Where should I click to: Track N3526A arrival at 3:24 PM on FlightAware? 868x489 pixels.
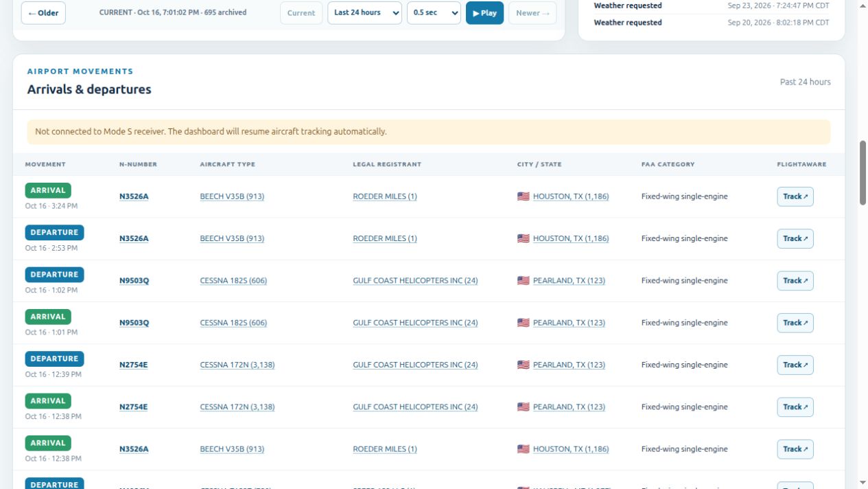(795, 196)
